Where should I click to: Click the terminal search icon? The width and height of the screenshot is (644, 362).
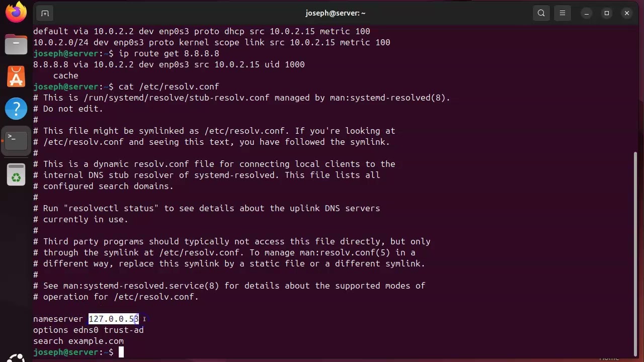click(541, 13)
